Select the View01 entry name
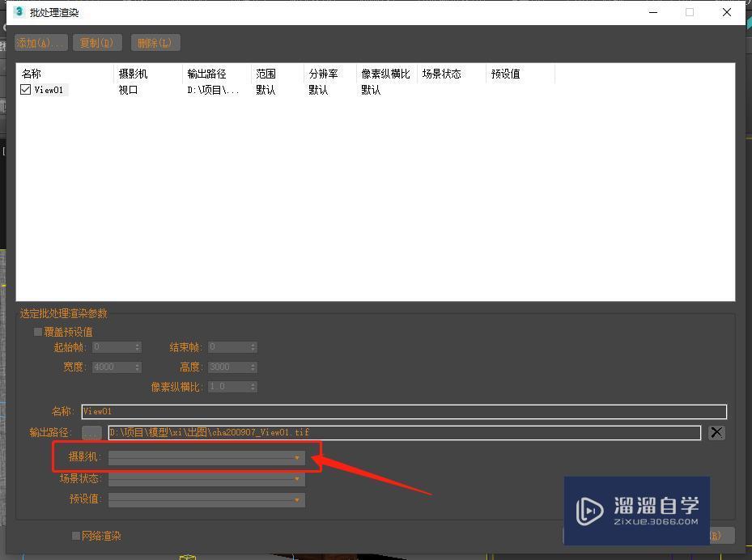 [49, 90]
